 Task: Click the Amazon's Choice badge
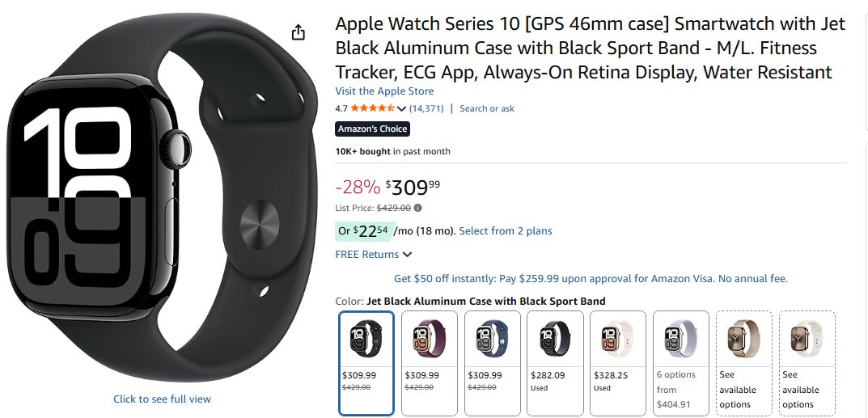[x=372, y=129]
